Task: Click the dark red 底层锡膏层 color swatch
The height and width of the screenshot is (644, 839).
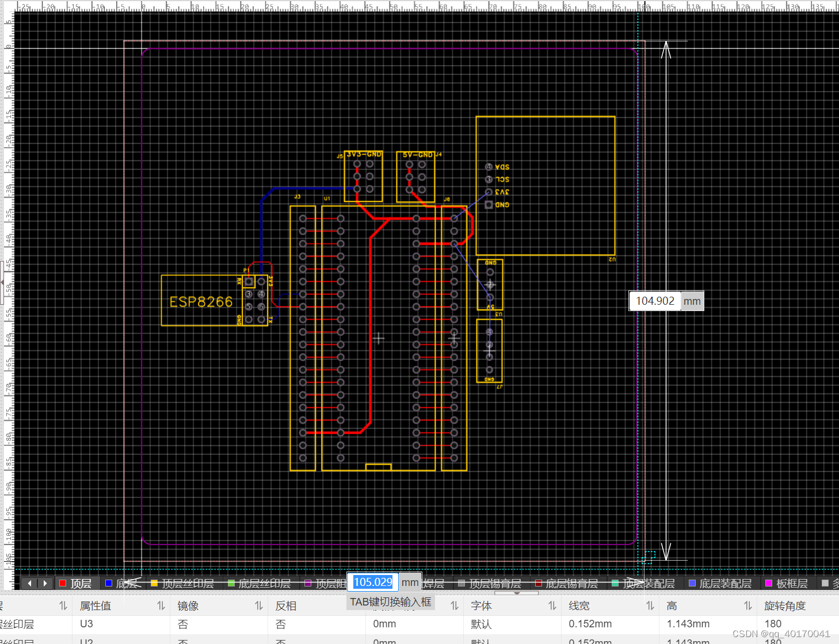Action: click(539, 584)
